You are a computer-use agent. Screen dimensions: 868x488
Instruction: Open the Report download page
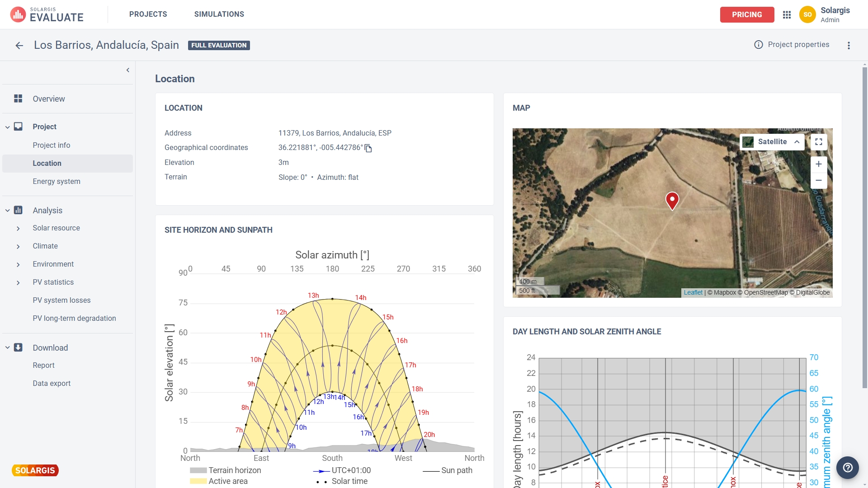pos(43,366)
